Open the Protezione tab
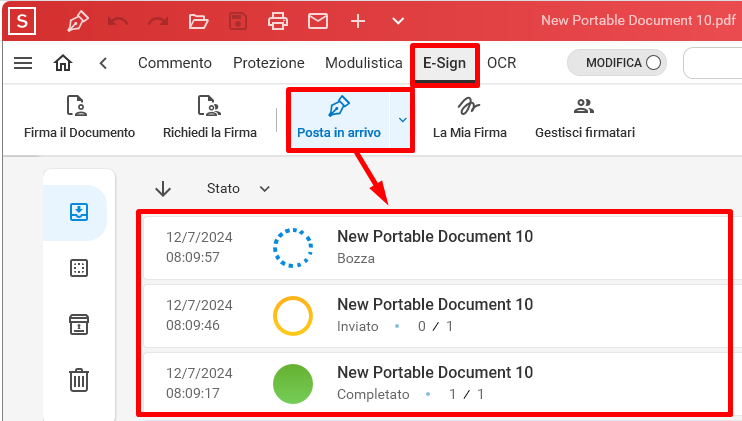The height and width of the screenshot is (421, 742). (x=269, y=63)
